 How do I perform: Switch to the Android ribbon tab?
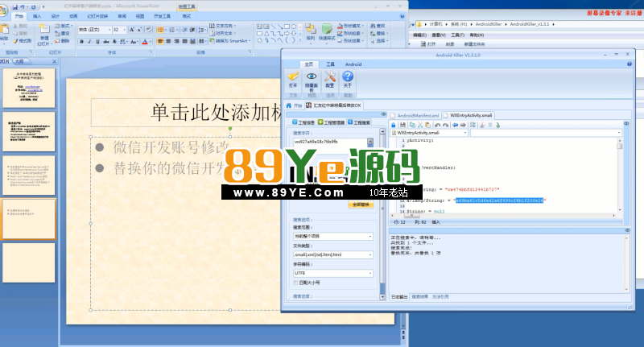coord(353,64)
